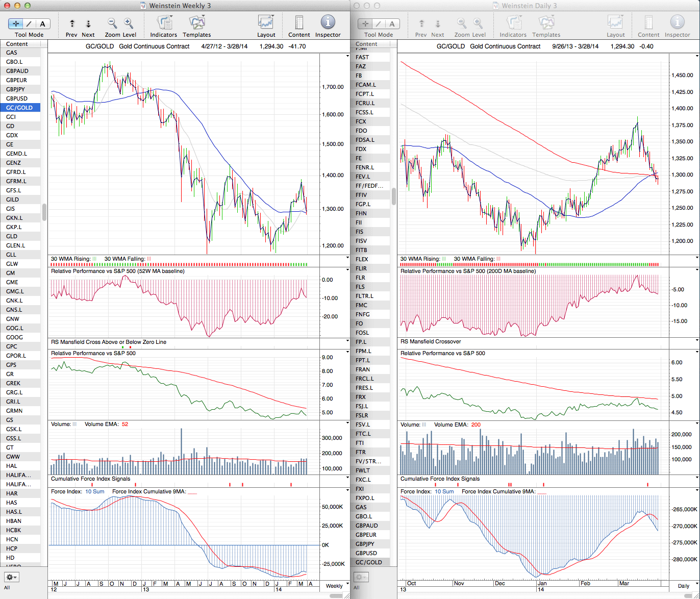The height and width of the screenshot is (599, 700).
Task: Click Content icon in Weekly window toolbar
Action: (x=299, y=23)
